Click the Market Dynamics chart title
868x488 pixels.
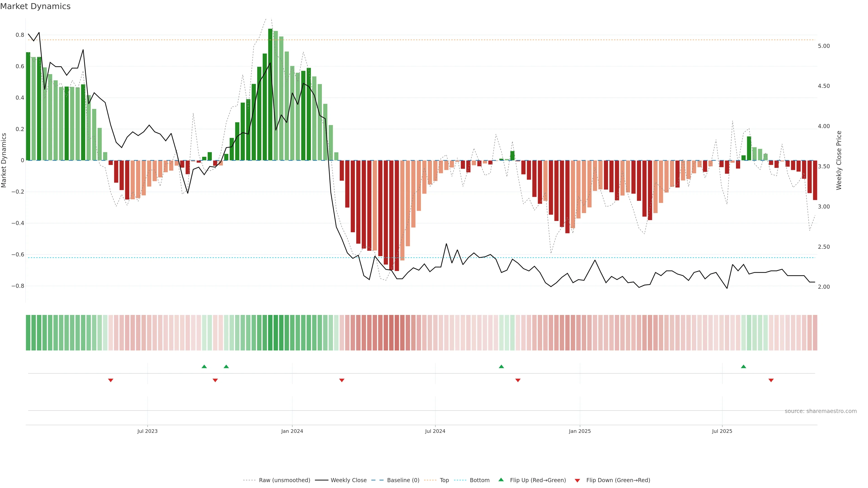pos(35,6)
